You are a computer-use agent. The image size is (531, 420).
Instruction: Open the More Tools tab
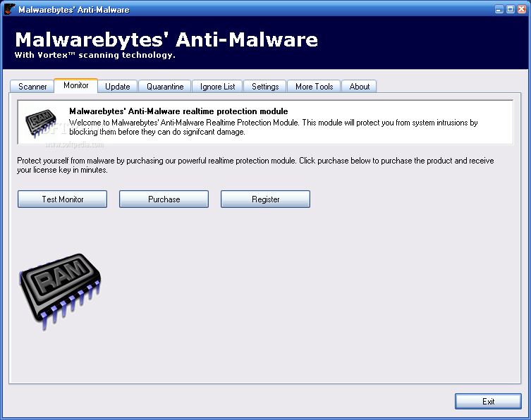314,86
